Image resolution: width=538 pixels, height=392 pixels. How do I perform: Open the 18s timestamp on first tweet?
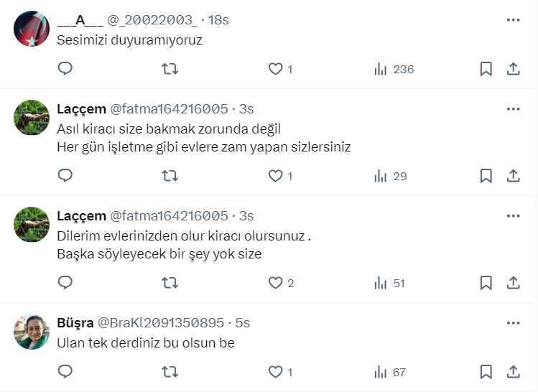tap(218, 20)
